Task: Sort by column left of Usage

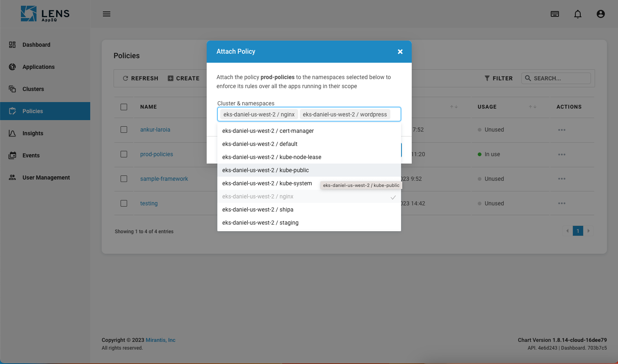Action: coord(454,107)
